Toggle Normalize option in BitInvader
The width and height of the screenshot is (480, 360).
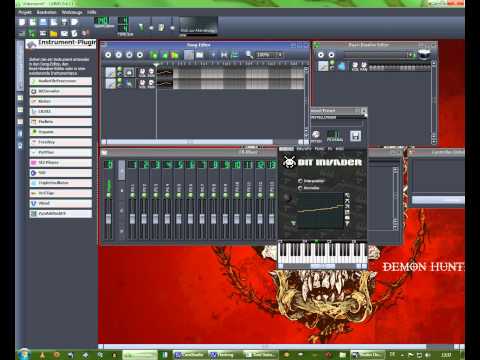tap(300, 188)
